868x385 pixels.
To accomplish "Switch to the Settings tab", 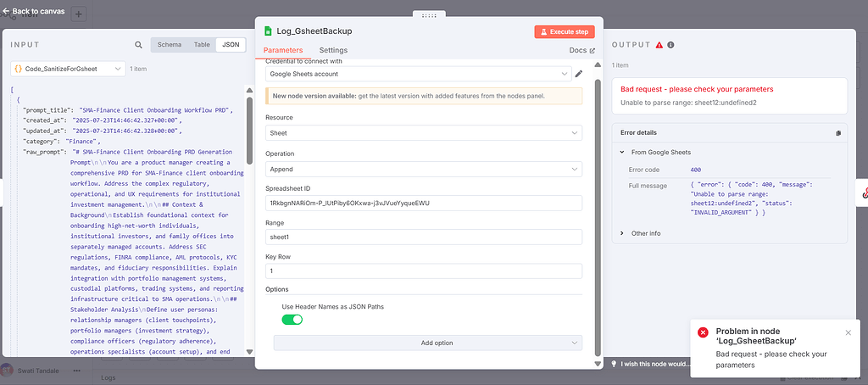I will [x=333, y=51].
